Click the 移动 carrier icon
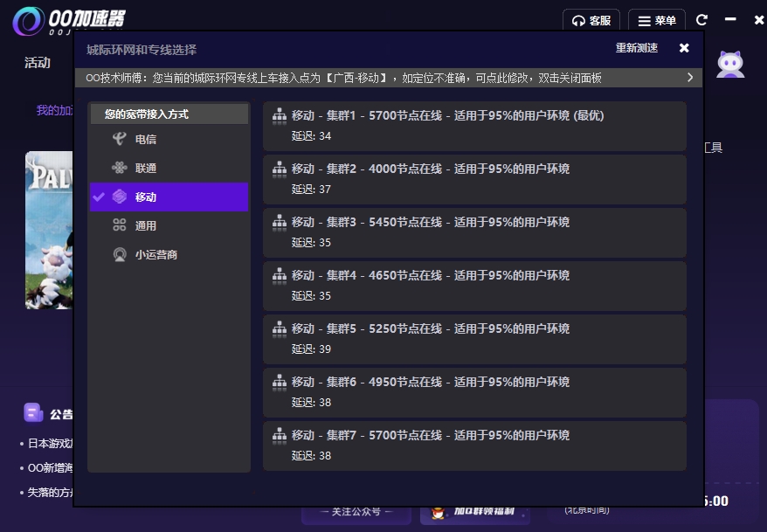The image size is (767, 532). pyautogui.click(x=120, y=197)
